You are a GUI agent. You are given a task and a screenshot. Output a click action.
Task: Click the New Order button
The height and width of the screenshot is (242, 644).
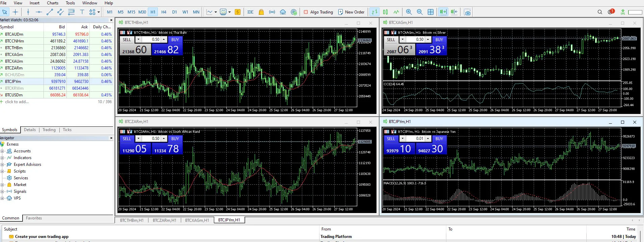pos(351,12)
